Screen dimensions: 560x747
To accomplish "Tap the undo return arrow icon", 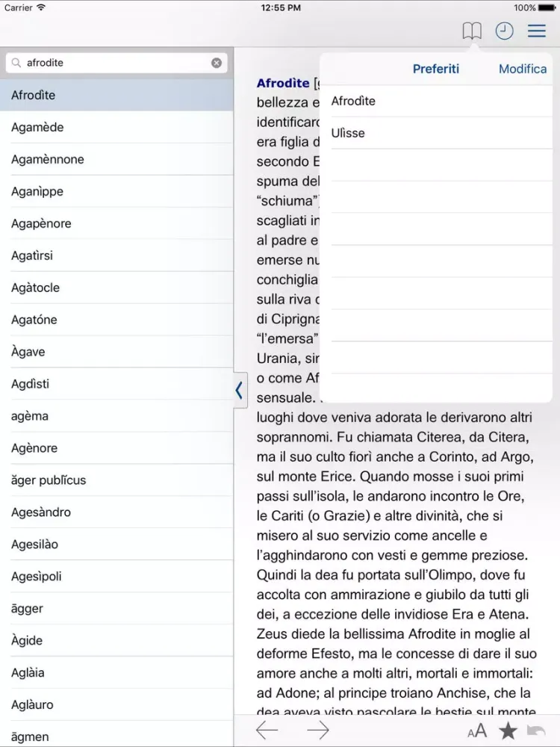I will click(x=536, y=731).
